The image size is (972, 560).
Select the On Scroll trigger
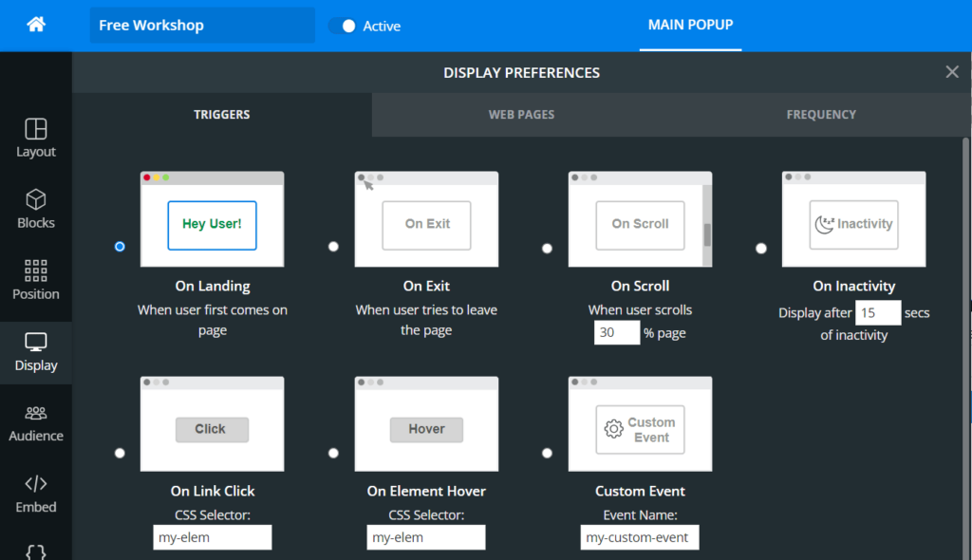pos(548,248)
